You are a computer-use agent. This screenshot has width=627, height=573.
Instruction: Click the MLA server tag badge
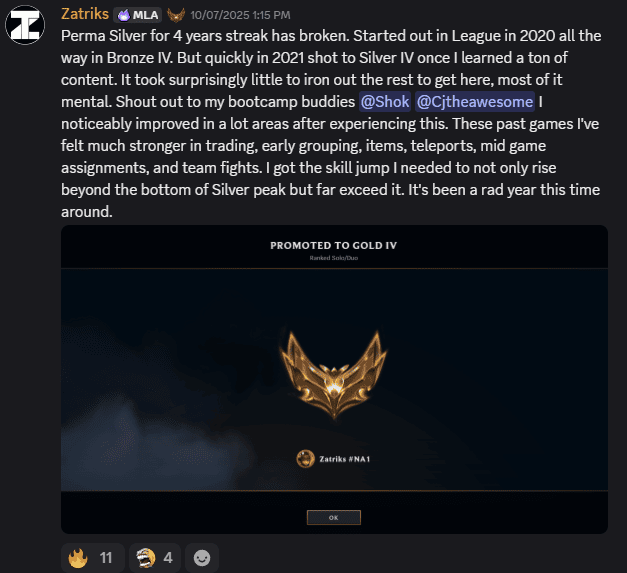(138, 15)
